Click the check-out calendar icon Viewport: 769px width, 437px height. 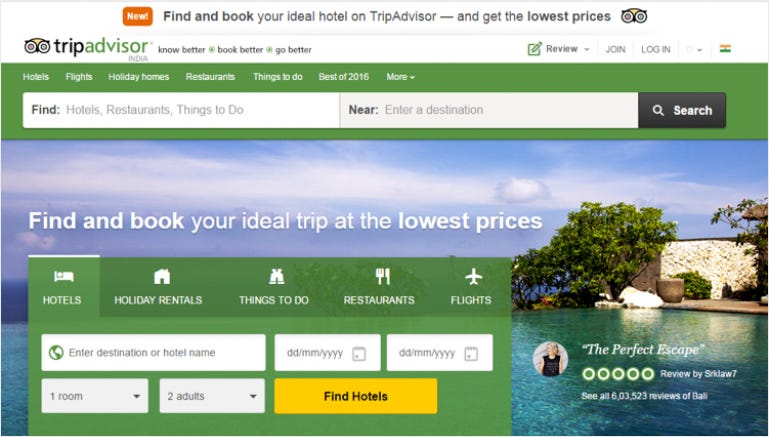tap(471, 353)
